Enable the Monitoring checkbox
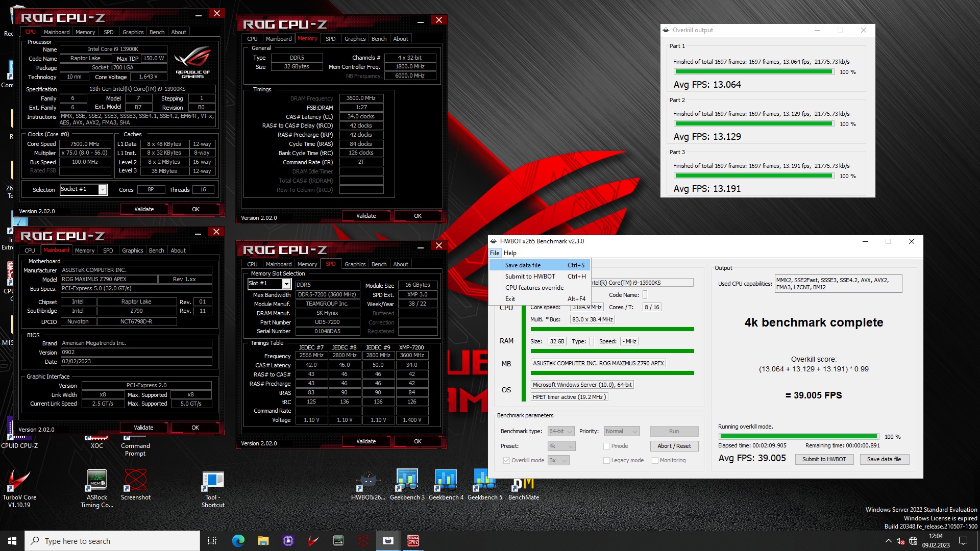Screen dimensions: 980x551 655,460
